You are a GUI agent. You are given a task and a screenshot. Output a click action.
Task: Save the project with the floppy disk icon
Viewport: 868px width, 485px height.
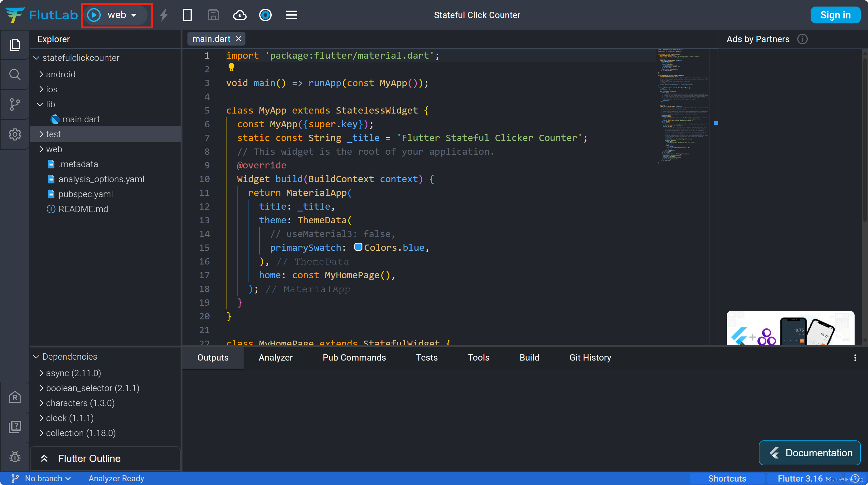[x=213, y=15]
